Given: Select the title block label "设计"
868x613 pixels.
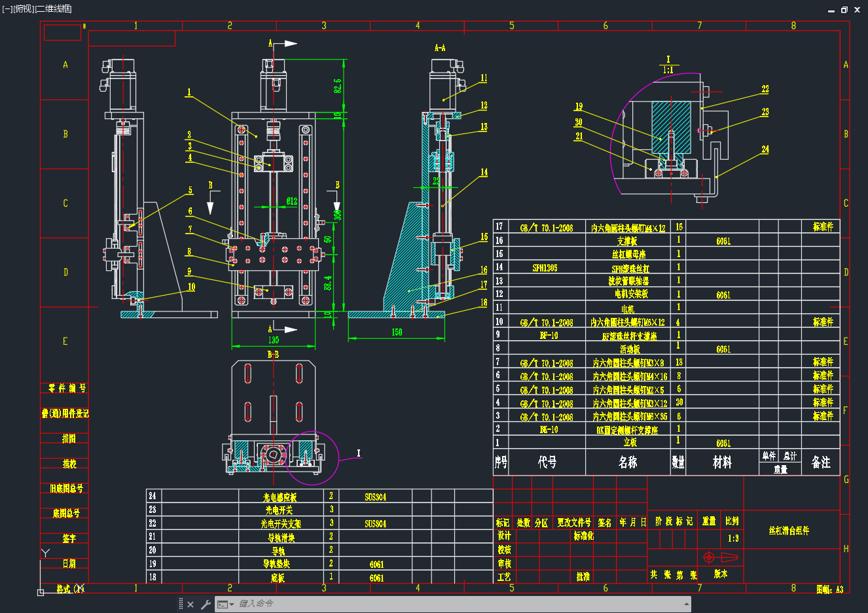Looking at the screenshot, I should pyautogui.click(x=504, y=536).
